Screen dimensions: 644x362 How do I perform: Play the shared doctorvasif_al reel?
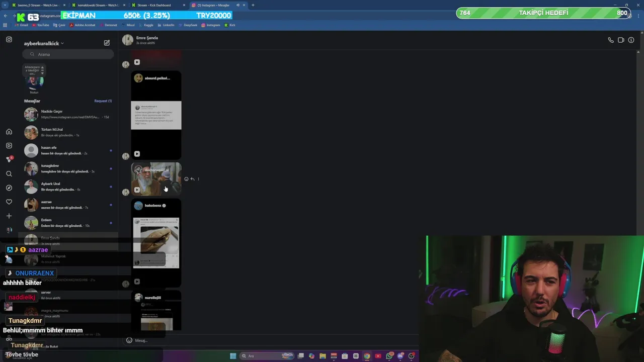(x=156, y=179)
